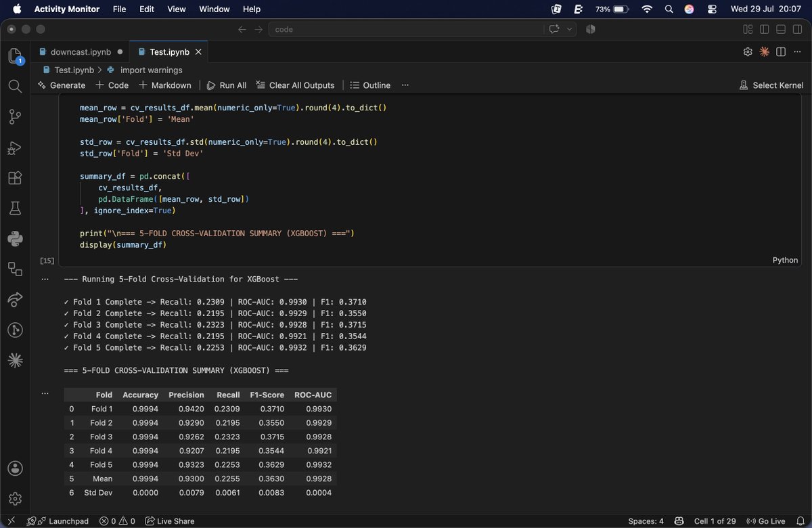
Task: Open the Window menu
Action: click(x=214, y=9)
